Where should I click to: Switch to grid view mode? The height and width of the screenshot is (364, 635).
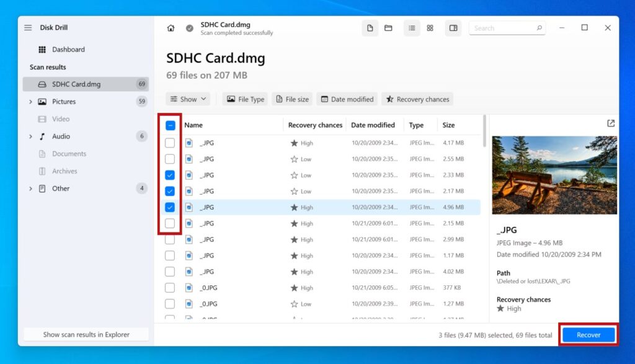[430, 28]
